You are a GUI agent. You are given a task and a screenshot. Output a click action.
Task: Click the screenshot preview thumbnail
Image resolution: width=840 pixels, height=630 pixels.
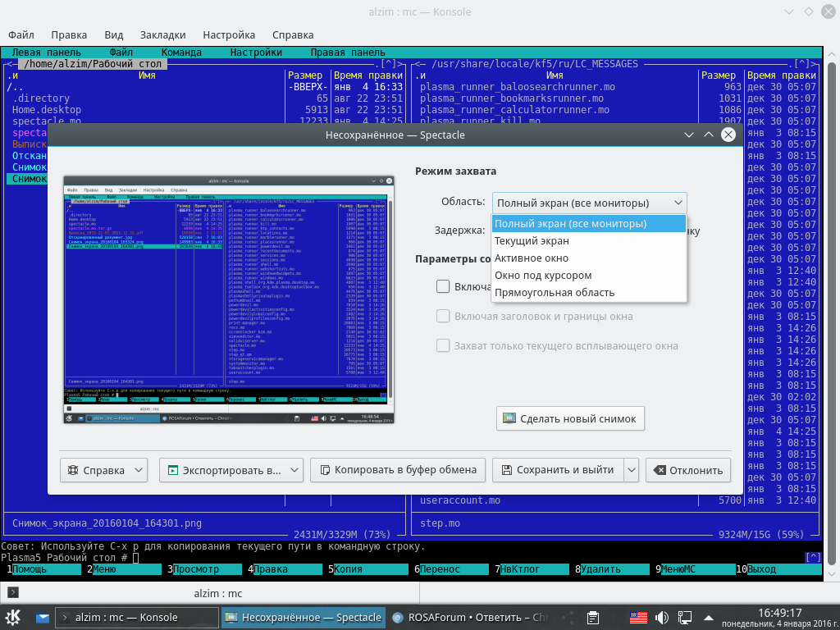pyautogui.click(x=229, y=299)
